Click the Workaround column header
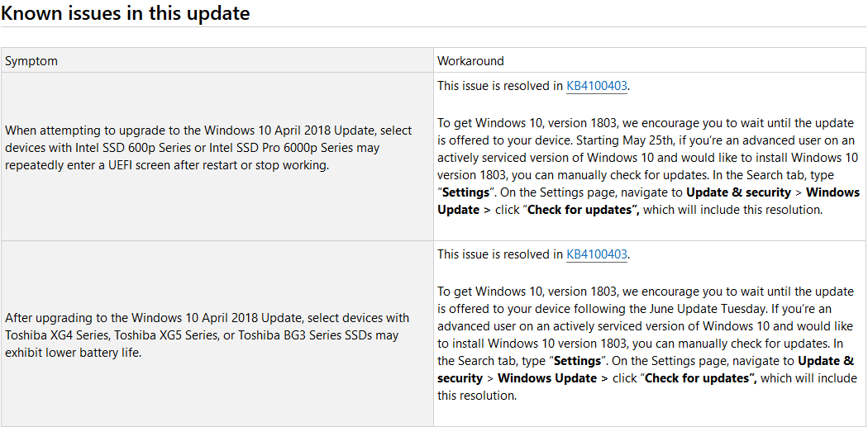This screenshot has width=868, height=427. click(x=470, y=61)
